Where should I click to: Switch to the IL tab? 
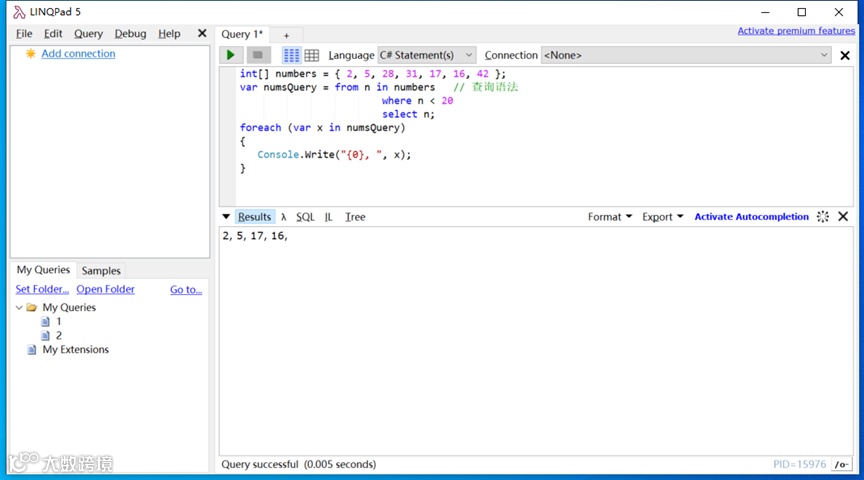click(328, 217)
